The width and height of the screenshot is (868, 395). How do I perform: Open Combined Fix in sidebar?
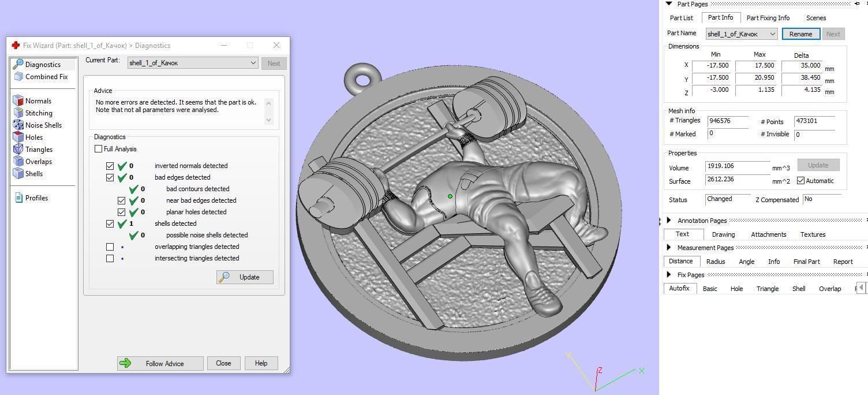(x=46, y=77)
